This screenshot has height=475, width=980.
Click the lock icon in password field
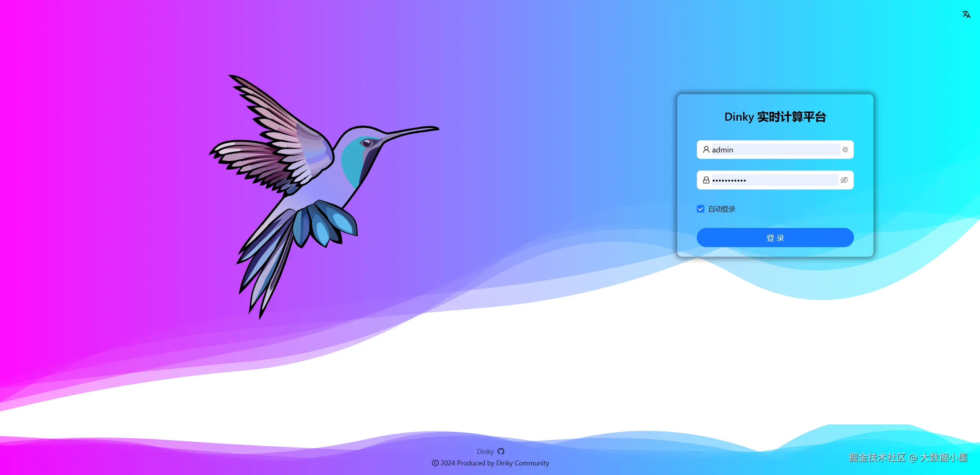click(706, 180)
